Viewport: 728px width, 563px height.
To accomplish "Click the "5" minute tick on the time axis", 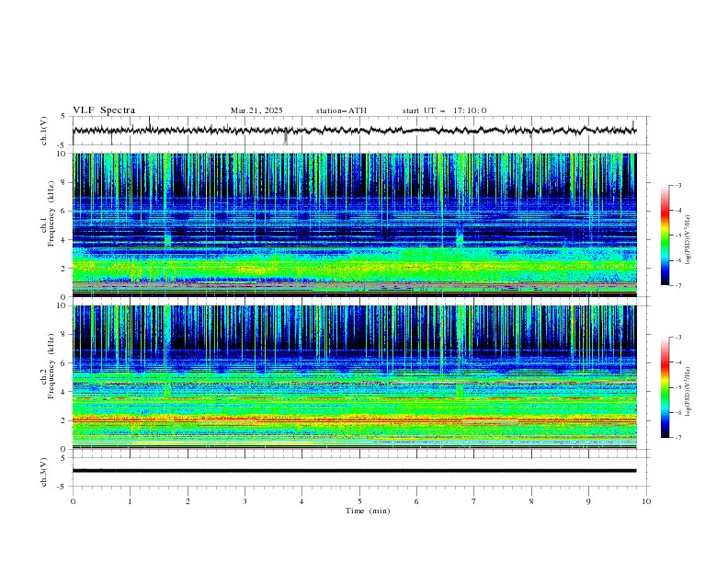I will click(x=359, y=501).
